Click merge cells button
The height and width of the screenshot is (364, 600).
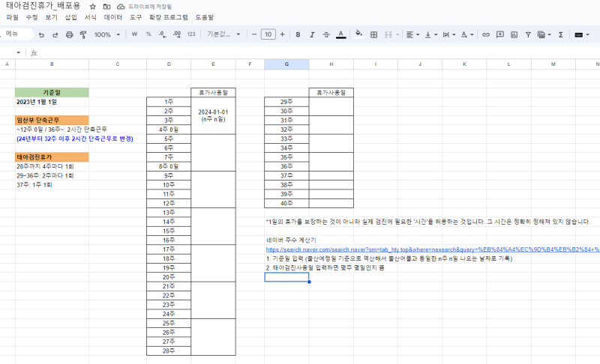click(388, 34)
